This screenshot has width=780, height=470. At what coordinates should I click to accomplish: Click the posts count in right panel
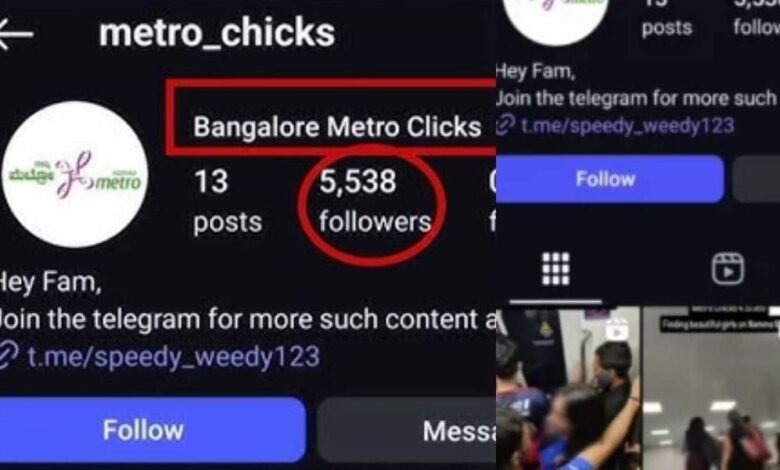tap(667, 19)
